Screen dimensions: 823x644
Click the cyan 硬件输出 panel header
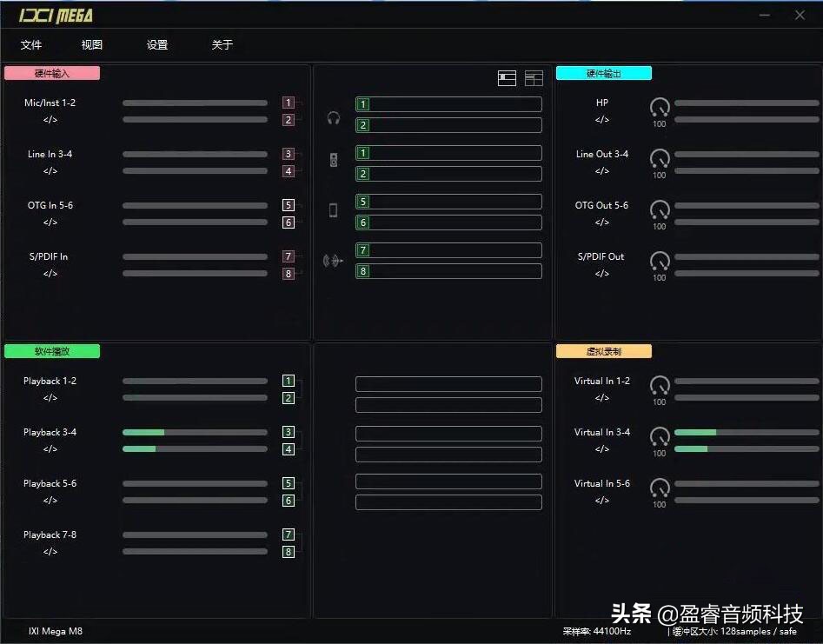604,73
